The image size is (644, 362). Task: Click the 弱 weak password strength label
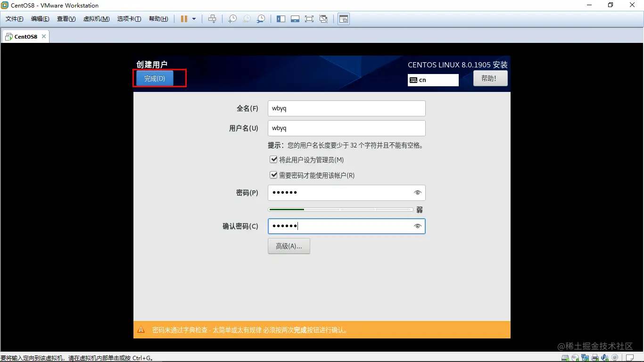(x=420, y=210)
